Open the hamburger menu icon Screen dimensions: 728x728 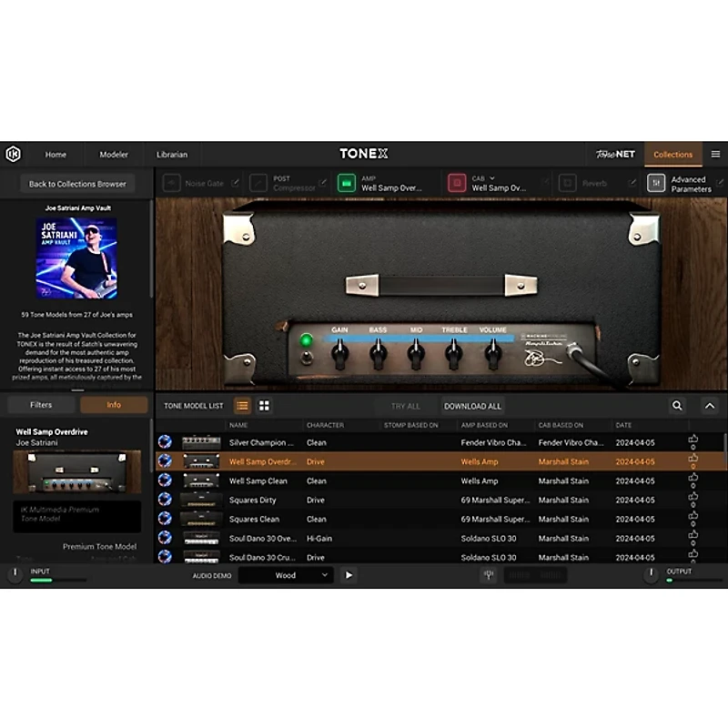pos(715,154)
